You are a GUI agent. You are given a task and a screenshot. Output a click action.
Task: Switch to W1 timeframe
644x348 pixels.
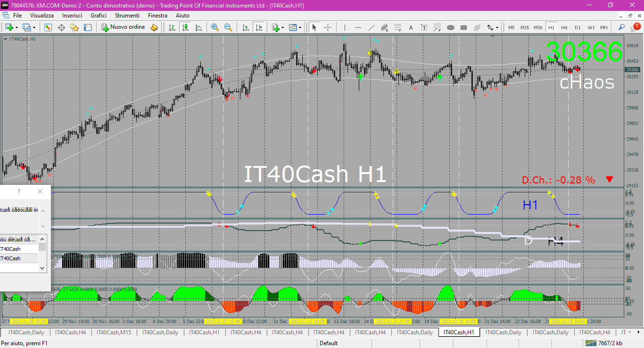[591, 27]
